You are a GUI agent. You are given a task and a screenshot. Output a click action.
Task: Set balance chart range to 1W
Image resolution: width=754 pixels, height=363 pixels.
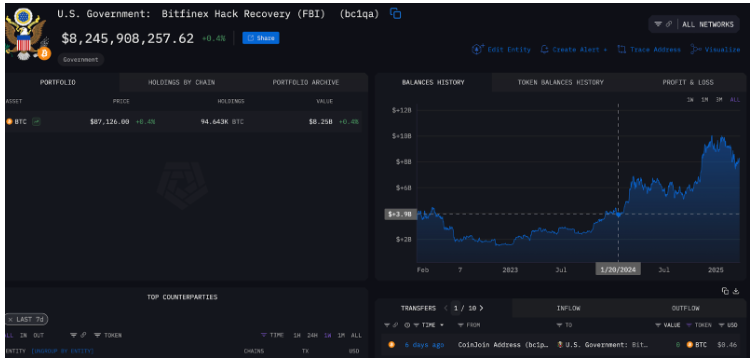coord(690,100)
